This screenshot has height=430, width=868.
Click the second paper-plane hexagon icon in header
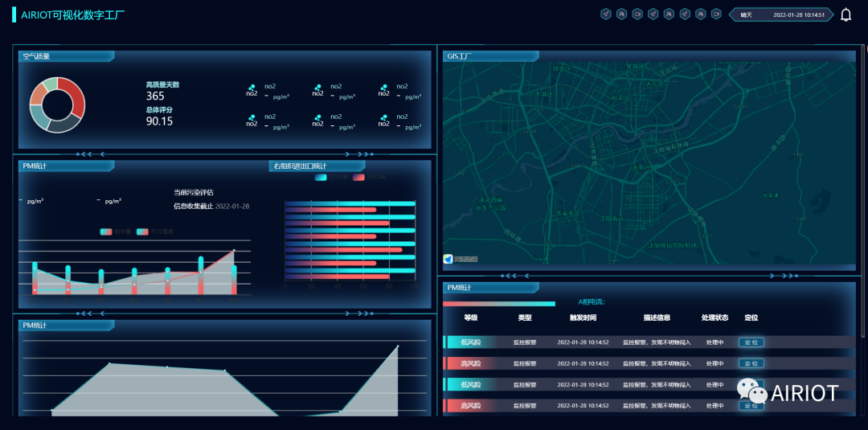click(653, 14)
